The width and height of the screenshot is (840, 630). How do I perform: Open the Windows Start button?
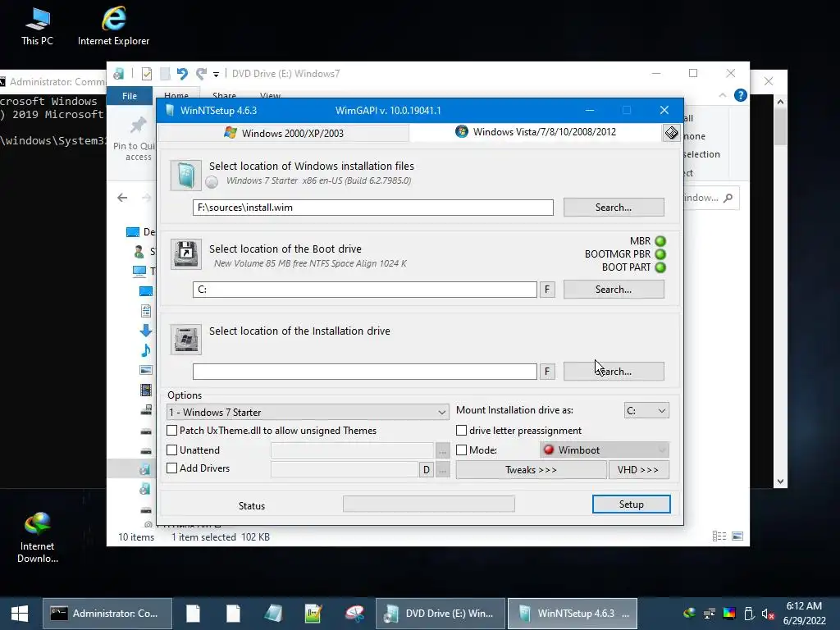pyautogui.click(x=20, y=614)
